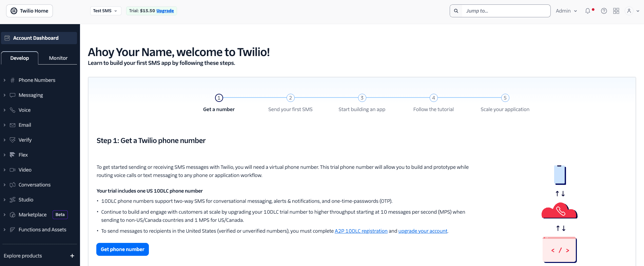Open Voice via the phone handset icon
Viewport: 644px width, 266px height.
(12, 110)
